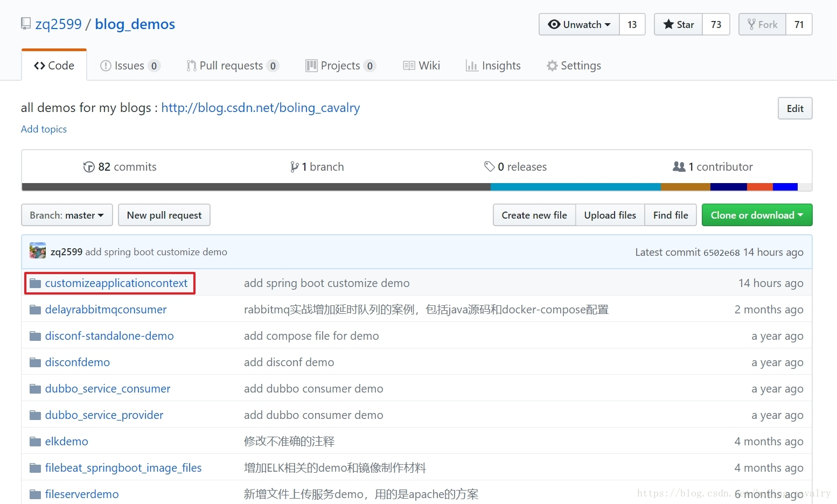Click commit message 'add spring boot customize demo' in header
The height and width of the screenshot is (504, 837).
156,252
